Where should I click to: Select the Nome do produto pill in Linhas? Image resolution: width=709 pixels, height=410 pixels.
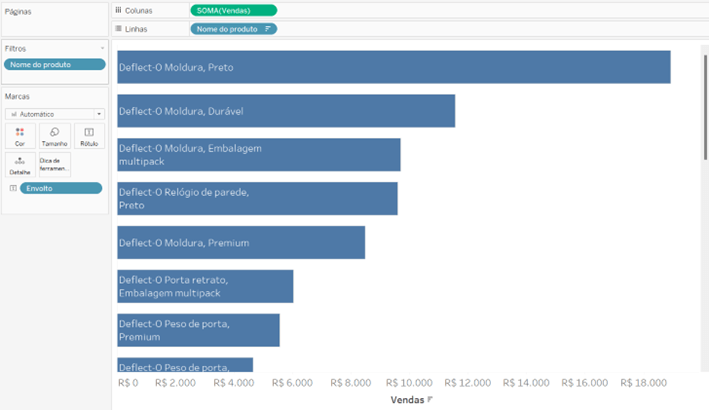234,29
